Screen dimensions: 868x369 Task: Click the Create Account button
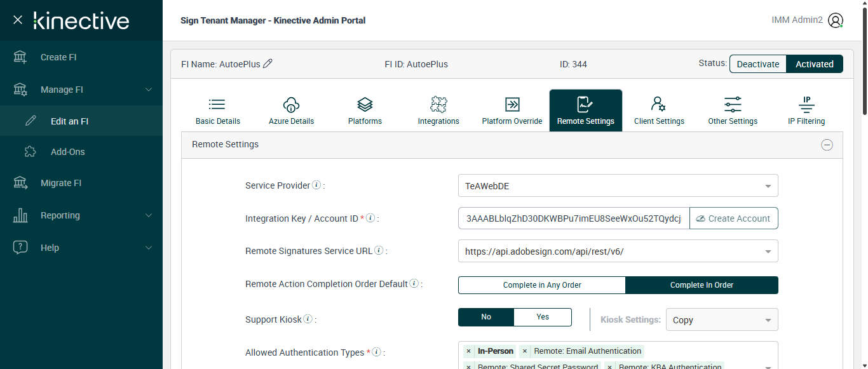point(733,218)
